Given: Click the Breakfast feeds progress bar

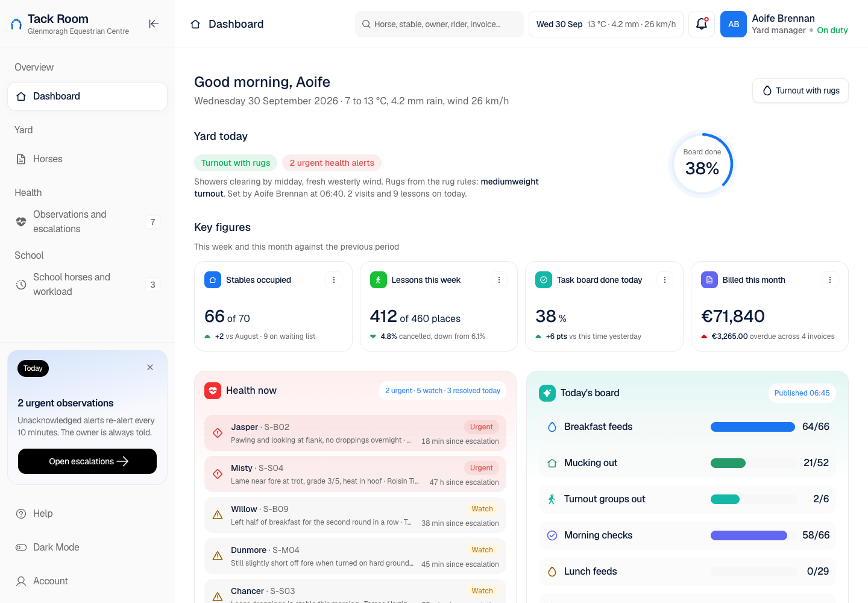Looking at the screenshot, I should 753,427.
